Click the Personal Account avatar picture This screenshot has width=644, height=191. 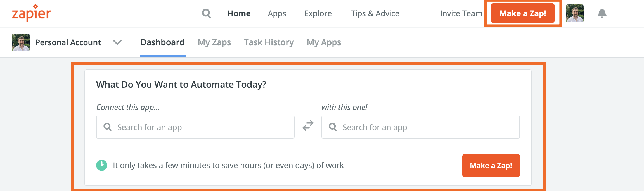pyautogui.click(x=21, y=42)
